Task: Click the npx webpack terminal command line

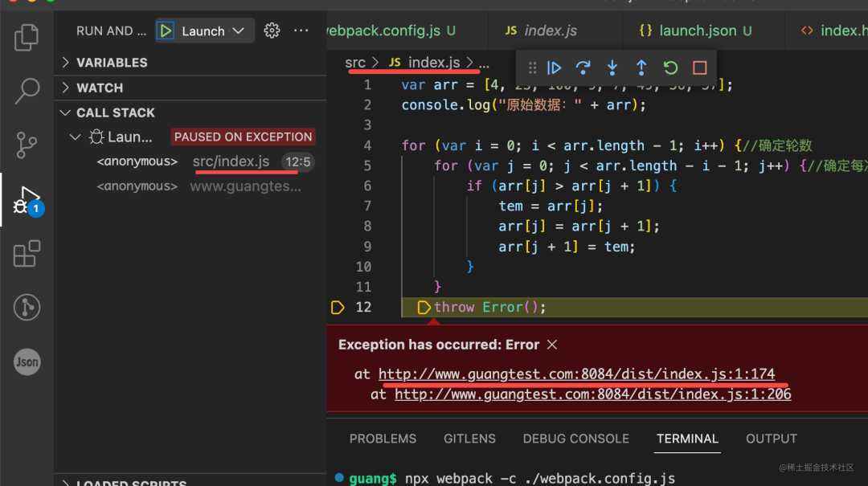Action: point(540,478)
